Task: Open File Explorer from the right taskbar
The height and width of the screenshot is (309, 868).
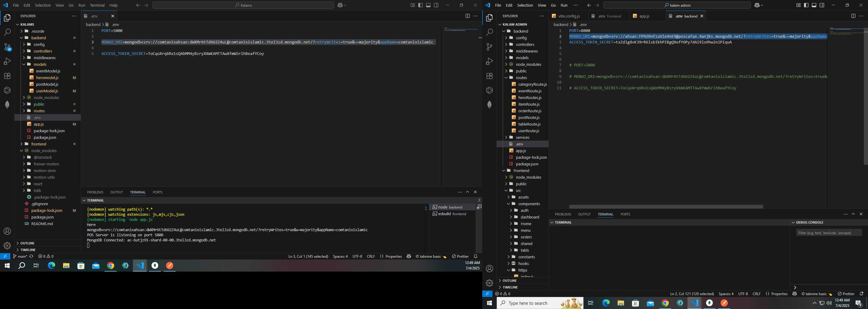Action: (x=621, y=303)
